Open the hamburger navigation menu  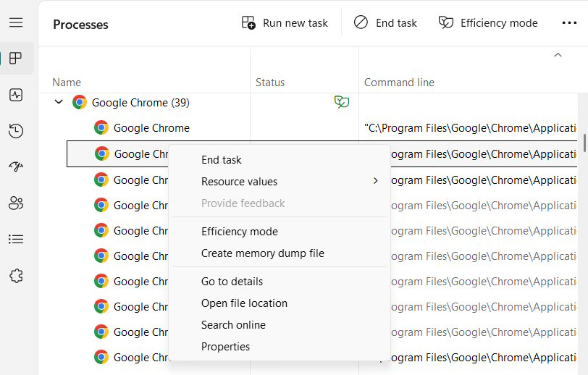coord(16,22)
